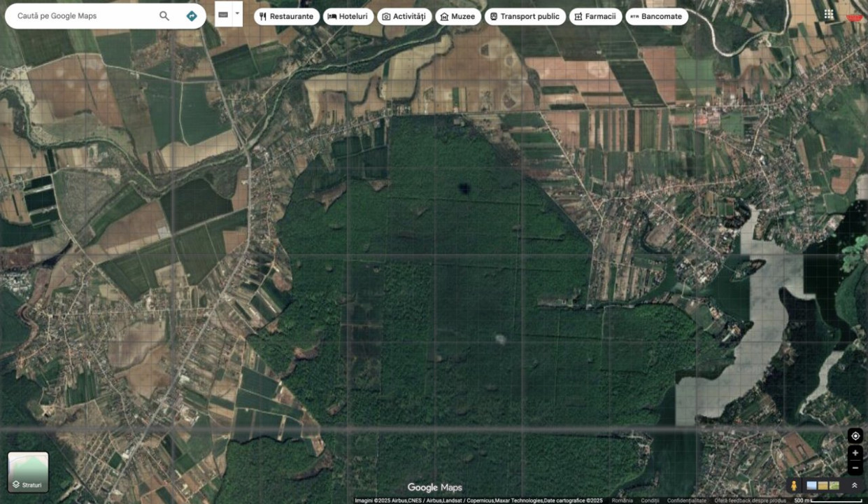Open the Confidențialitate menu entry
The height and width of the screenshot is (504, 868).
point(686,500)
